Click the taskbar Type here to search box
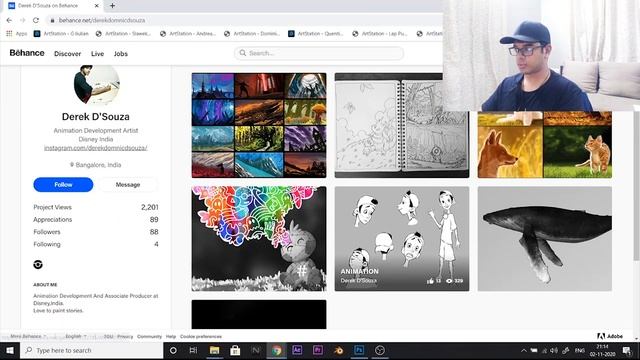 pos(91,350)
